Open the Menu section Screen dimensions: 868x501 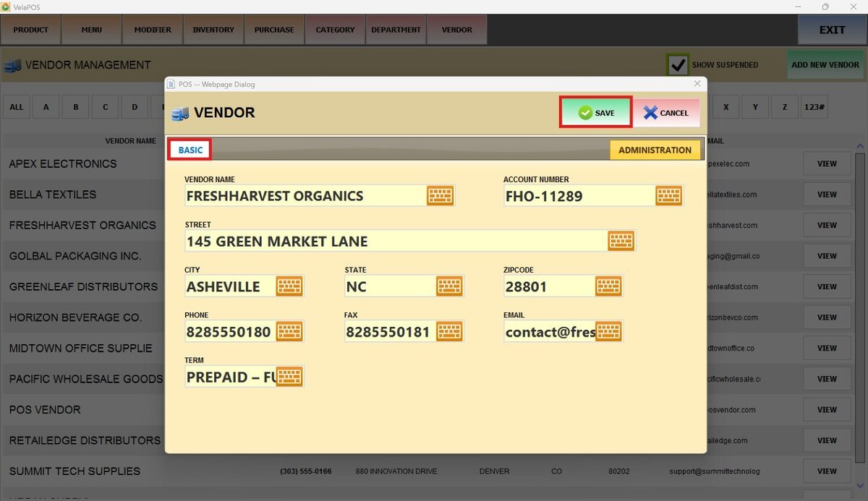tap(92, 30)
